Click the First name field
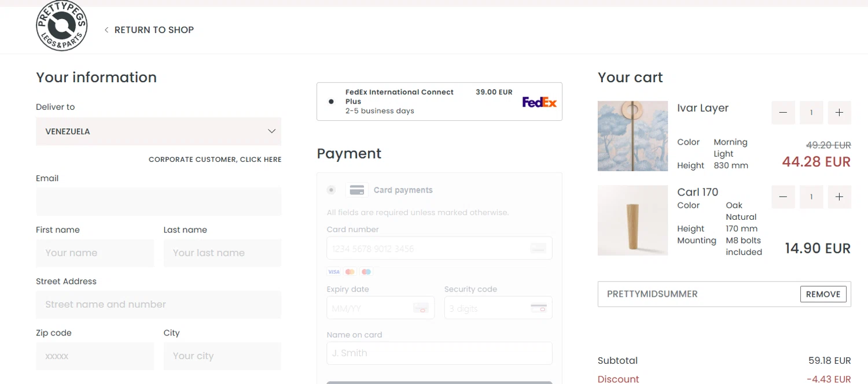868x384 pixels. coord(95,253)
